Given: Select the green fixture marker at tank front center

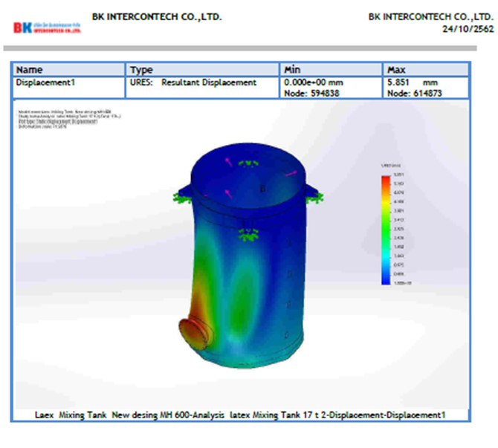Looking at the screenshot, I should pos(245,236).
